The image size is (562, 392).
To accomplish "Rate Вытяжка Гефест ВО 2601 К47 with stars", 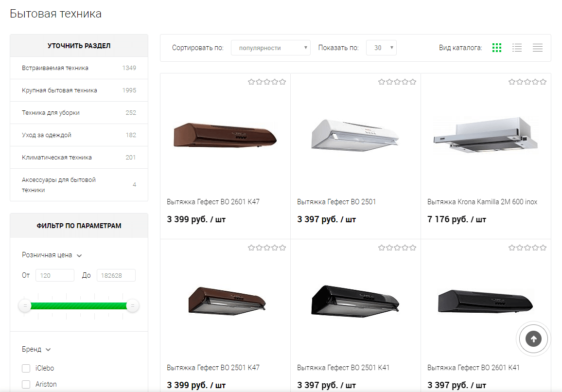I will (x=267, y=82).
